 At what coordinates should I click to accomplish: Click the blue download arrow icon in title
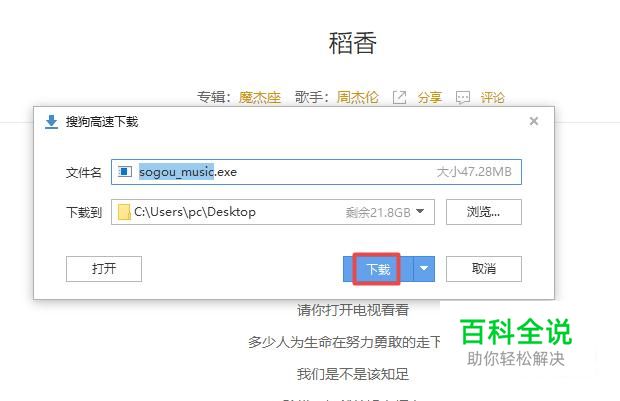[x=51, y=122]
